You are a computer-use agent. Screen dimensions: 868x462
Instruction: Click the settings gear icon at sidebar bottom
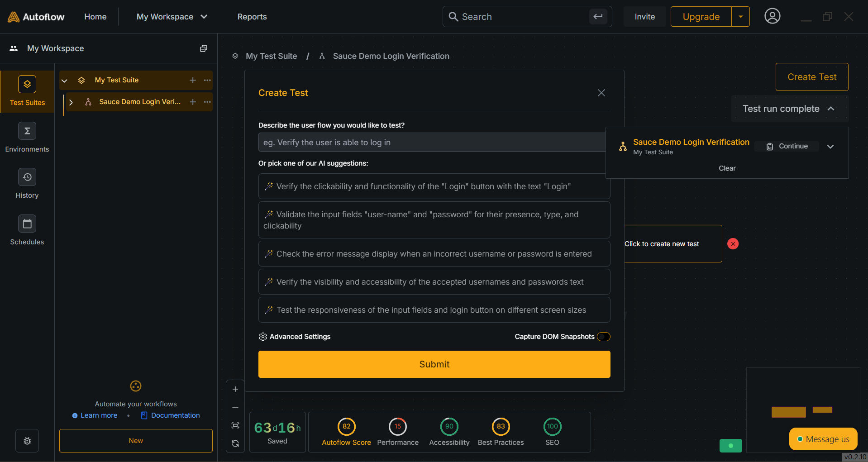point(27,441)
